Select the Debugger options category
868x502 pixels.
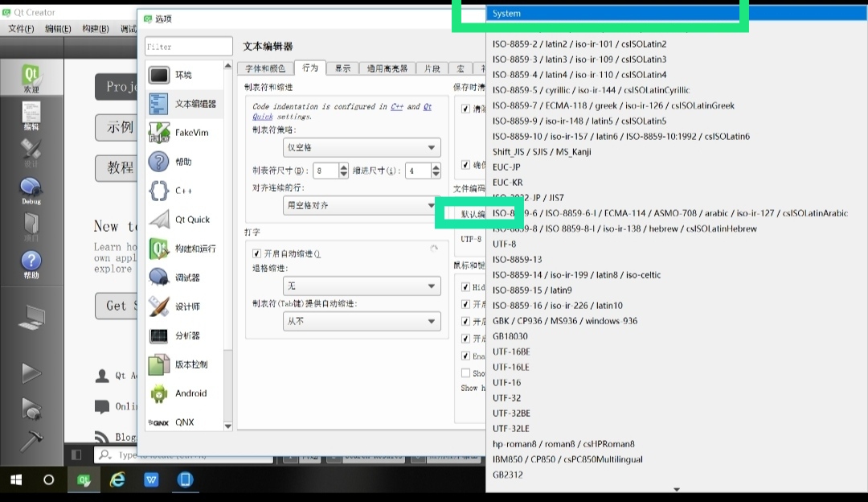(185, 277)
